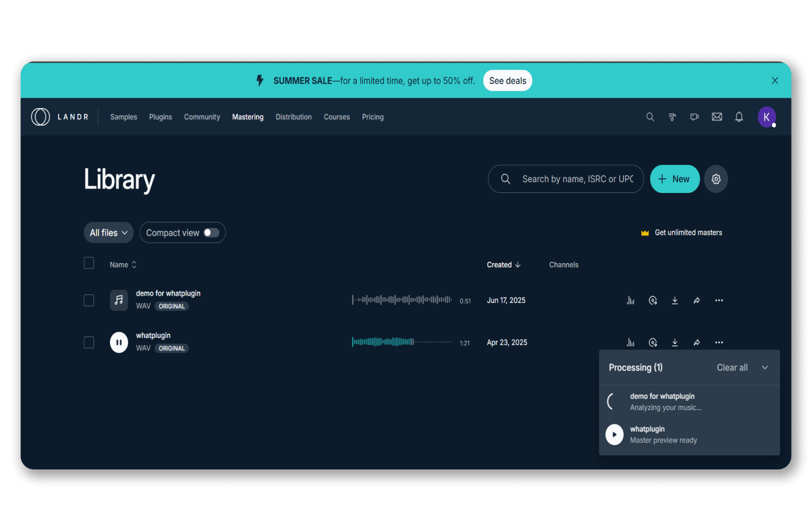Click the lightning bolt sale icon
This screenshot has height=527, width=812.
[x=260, y=81]
